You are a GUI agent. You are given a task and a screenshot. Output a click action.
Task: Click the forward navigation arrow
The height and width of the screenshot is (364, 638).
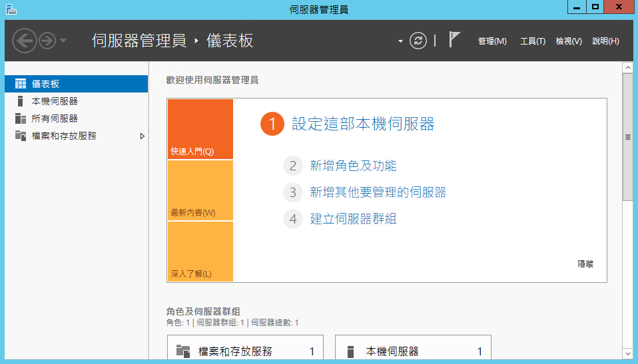47,41
